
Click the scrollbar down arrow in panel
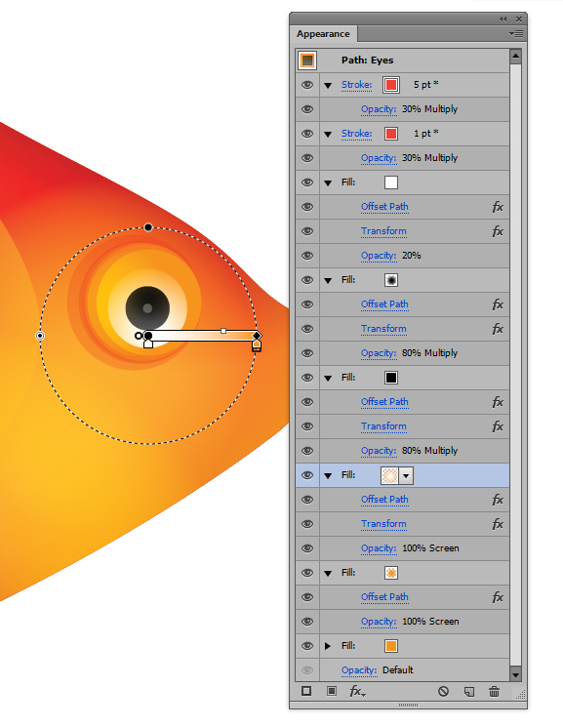point(515,673)
